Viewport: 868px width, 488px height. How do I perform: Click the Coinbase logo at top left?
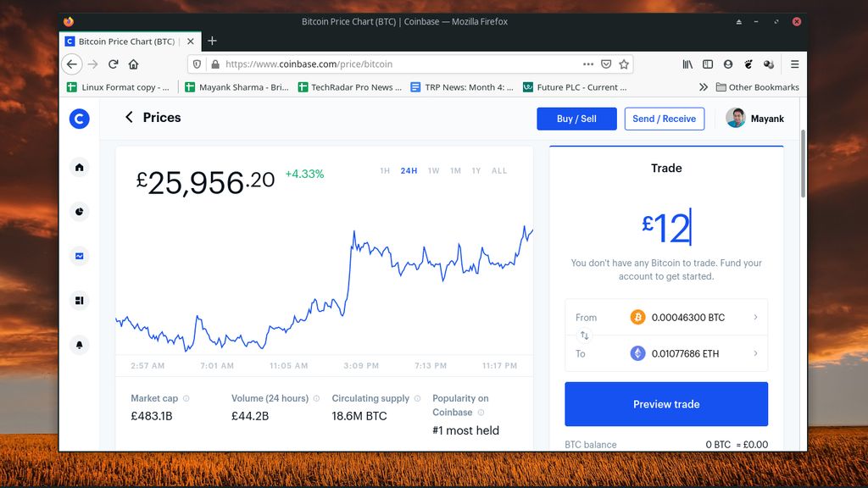(79, 119)
